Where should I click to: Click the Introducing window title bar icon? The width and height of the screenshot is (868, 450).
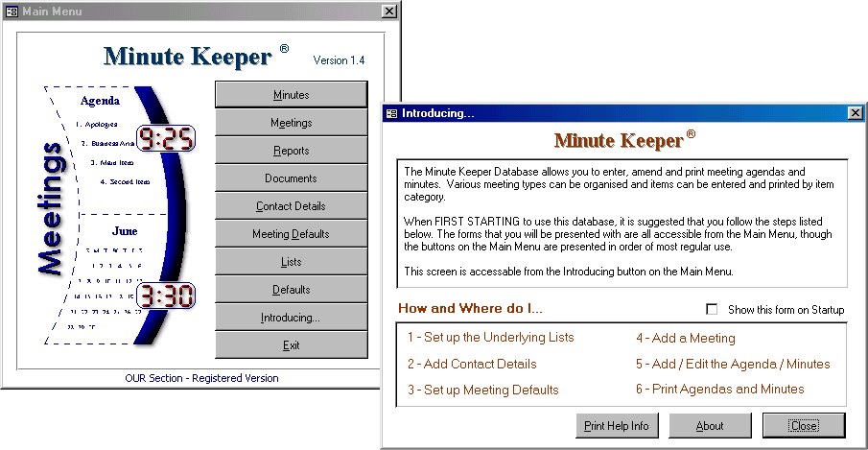point(391,113)
